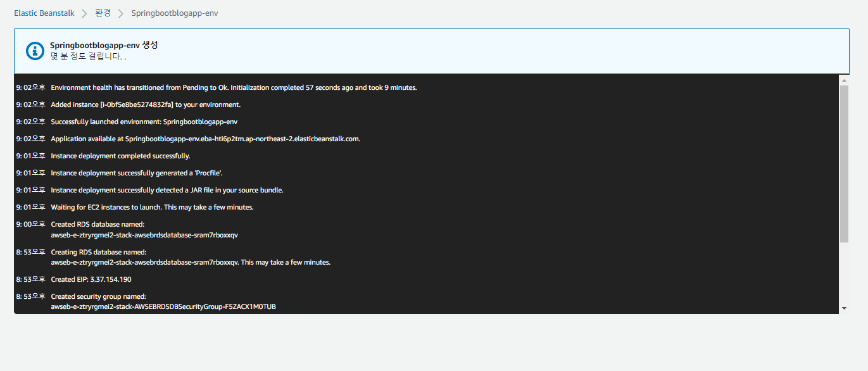Image resolution: width=868 pixels, height=371 pixels.
Task: Select the Springbootblogapp-env breadcrumb text
Action: point(175,13)
